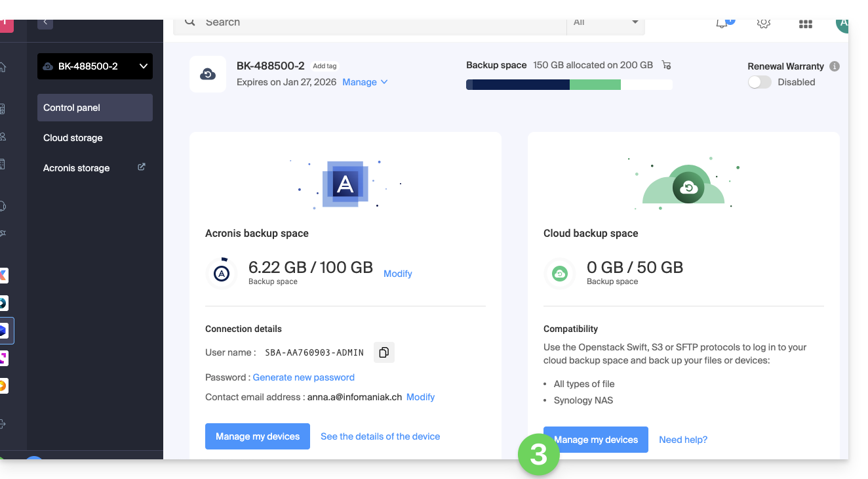
Task: Collapse the sidebar with the chevron arrow
Action: click(45, 23)
